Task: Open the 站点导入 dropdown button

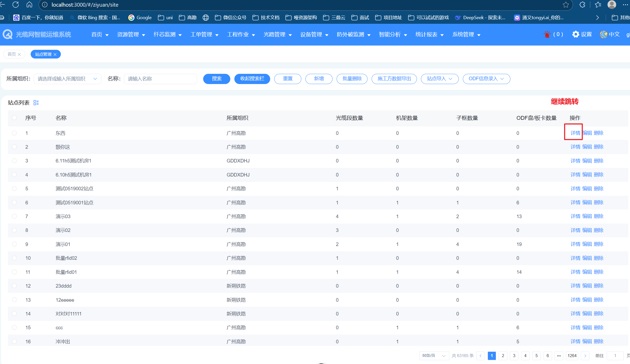Action: pyautogui.click(x=439, y=79)
